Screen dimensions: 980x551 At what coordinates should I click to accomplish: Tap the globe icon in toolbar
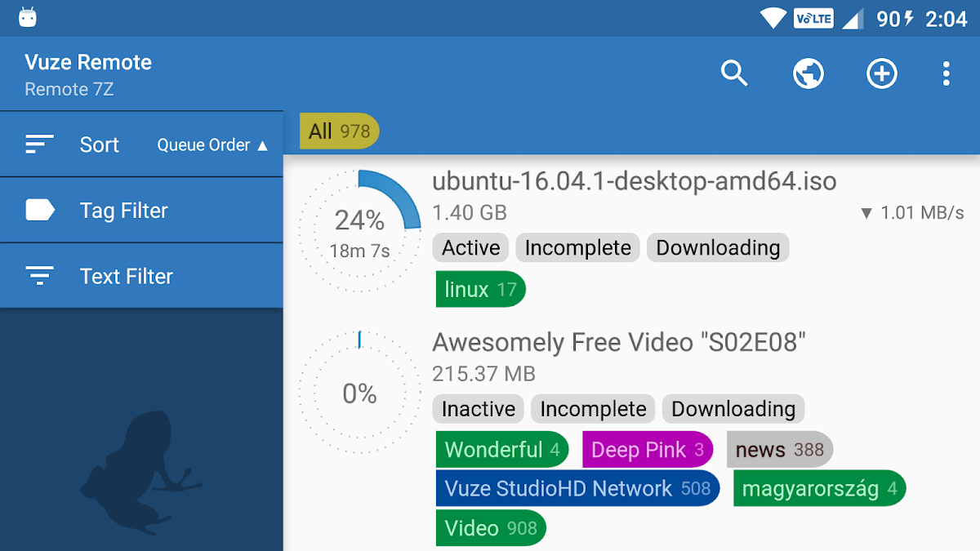coord(808,74)
